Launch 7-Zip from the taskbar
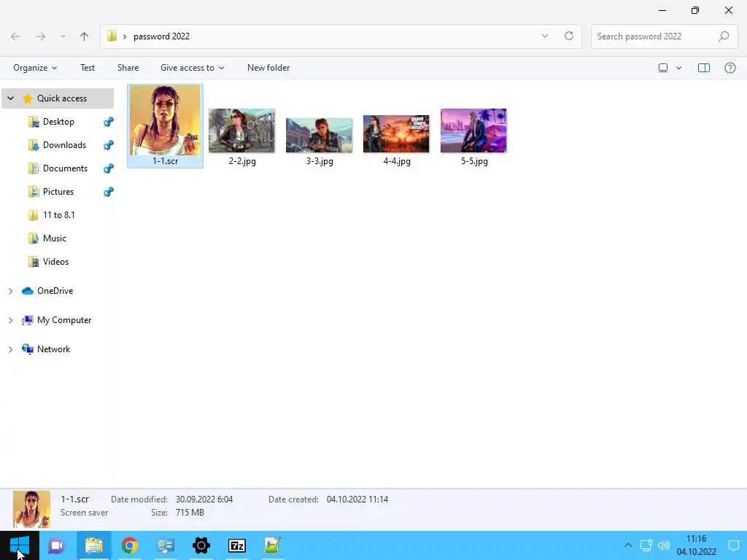The height and width of the screenshot is (560, 747). (x=237, y=545)
